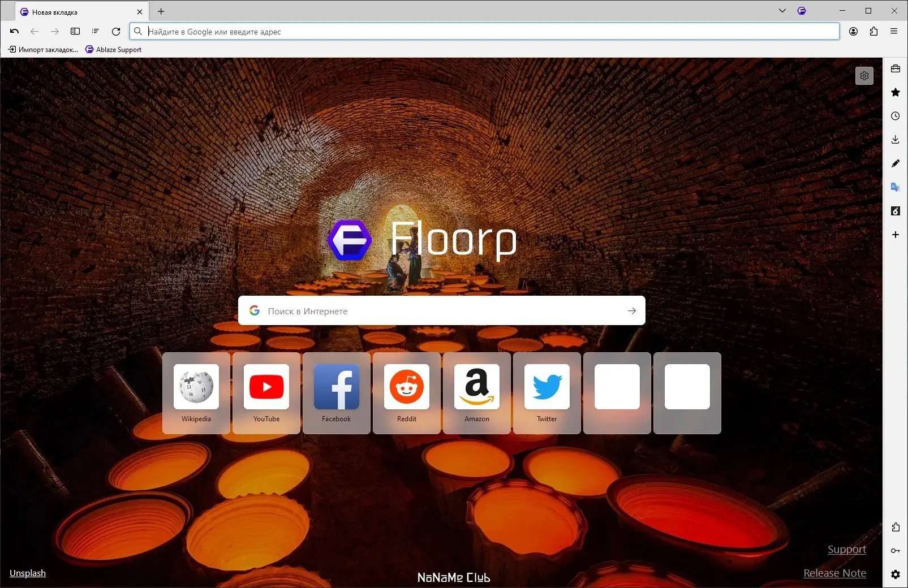The height and width of the screenshot is (588, 908).
Task: Go back one page with the left arrow
Action: (35, 32)
